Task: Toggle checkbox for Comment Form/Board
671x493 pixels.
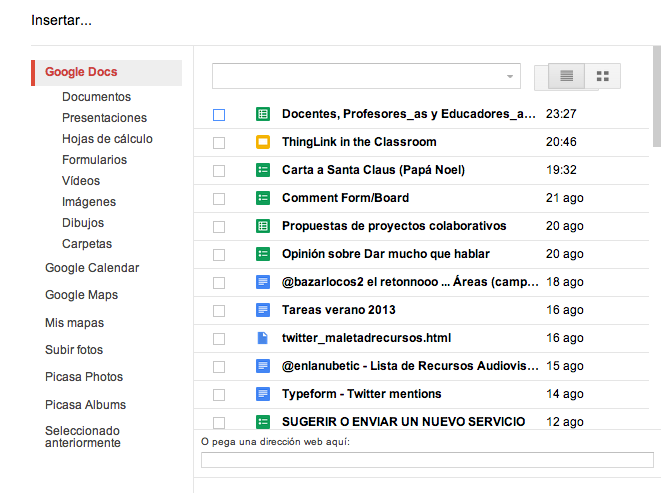Action: [x=219, y=199]
